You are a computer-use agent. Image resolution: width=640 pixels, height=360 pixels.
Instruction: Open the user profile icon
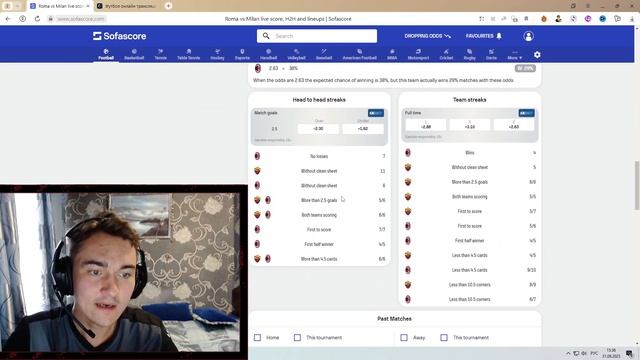529,36
